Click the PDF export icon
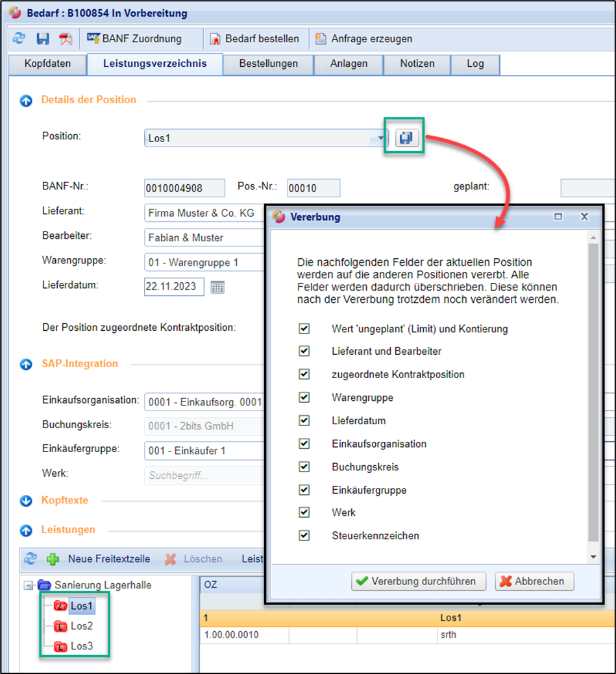This screenshot has height=674, width=616. click(66, 39)
